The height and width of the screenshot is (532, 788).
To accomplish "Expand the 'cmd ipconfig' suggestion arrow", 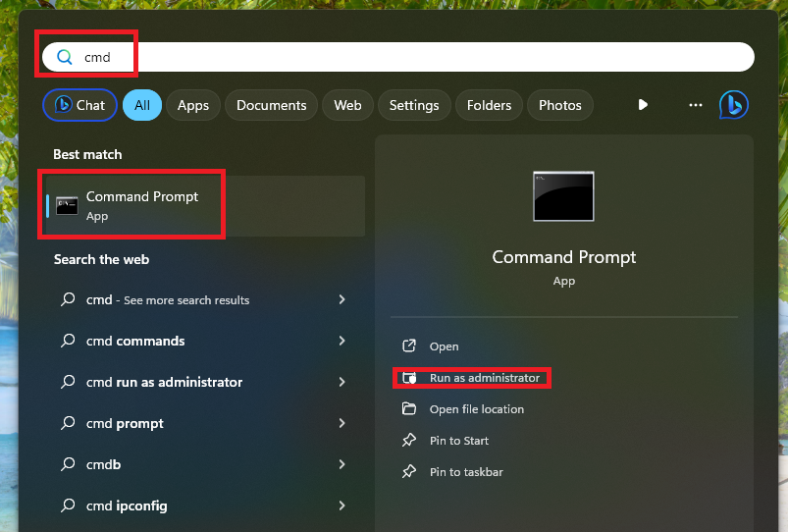I will tap(341, 505).
